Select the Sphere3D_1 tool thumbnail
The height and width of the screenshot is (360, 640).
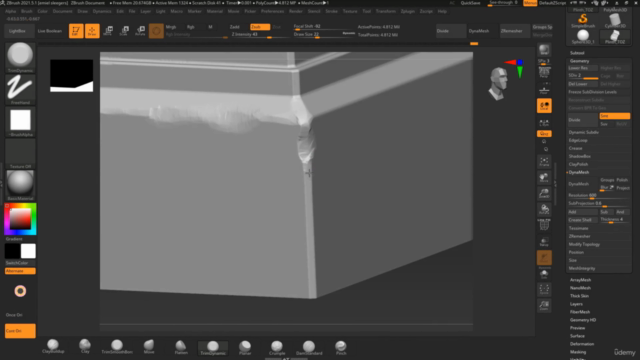pos(583,37)
